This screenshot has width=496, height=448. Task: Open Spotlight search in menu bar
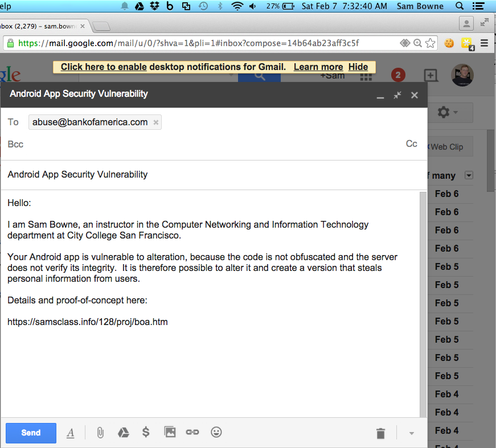460,6
